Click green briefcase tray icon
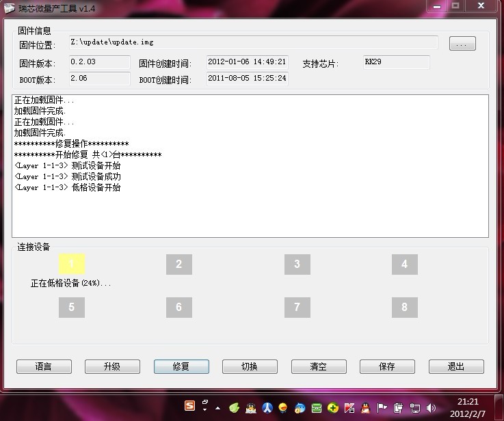The height and width of the screenshot is (421, 504). pyautogui.click(x=317, y=408)
